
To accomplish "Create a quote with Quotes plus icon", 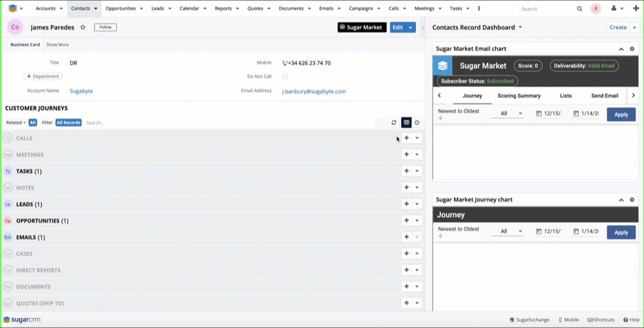I will [x=406, y=303].
